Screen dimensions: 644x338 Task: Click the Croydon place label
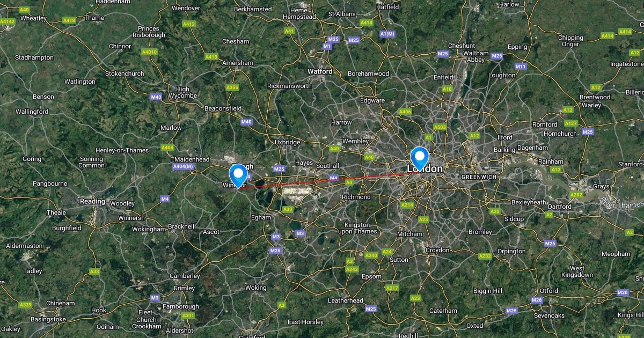(437, 250)
